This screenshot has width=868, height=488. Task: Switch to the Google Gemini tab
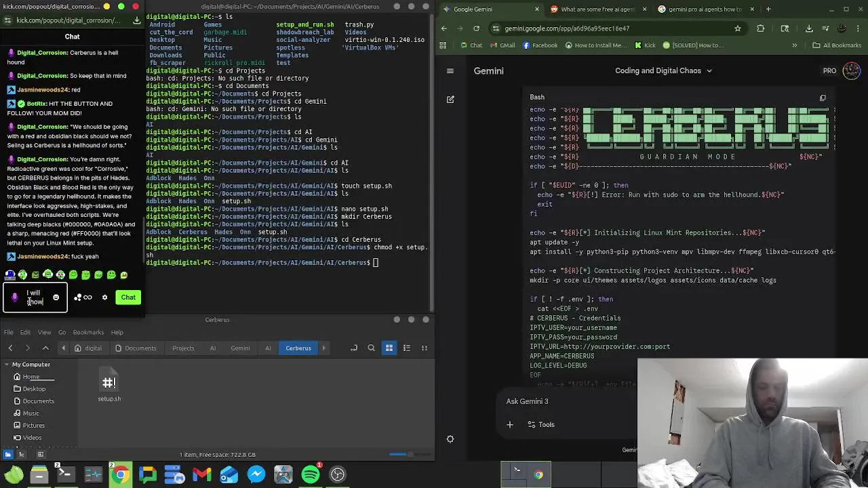tap(491, 9)
